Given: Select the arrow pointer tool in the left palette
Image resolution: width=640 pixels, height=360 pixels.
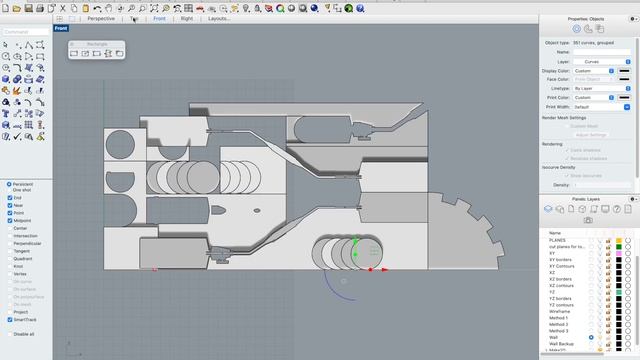Looking at the screenshot, I should coord(6,45).
